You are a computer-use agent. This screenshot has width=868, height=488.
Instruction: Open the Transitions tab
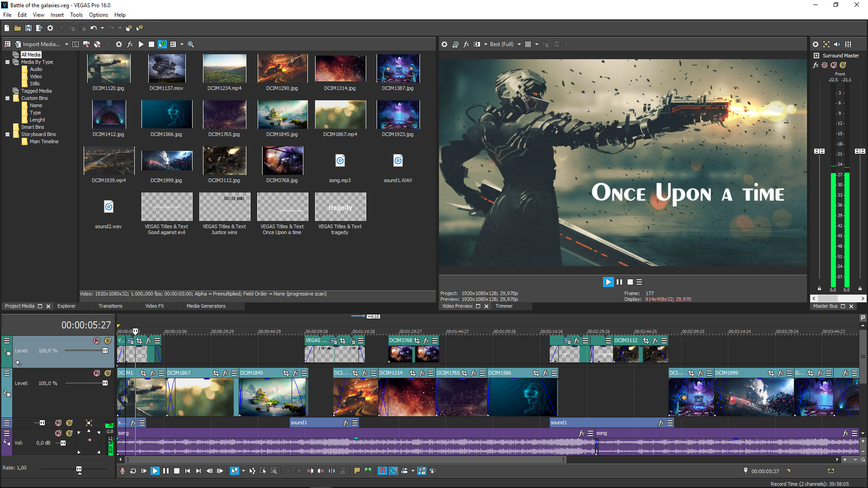tap(110, 305)
